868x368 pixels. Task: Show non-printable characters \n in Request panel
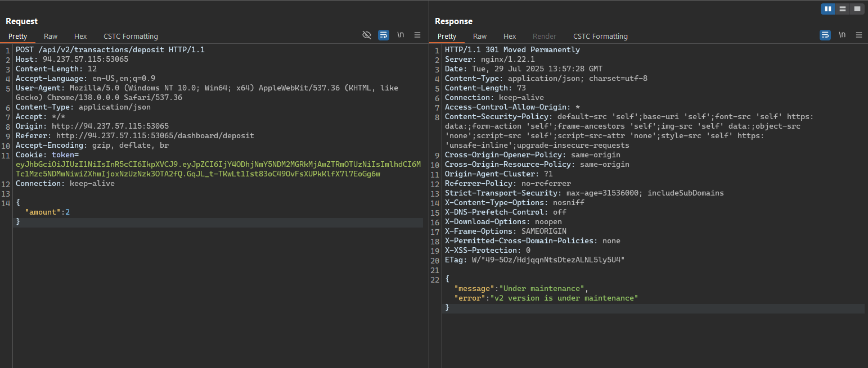tap(401, 35)
